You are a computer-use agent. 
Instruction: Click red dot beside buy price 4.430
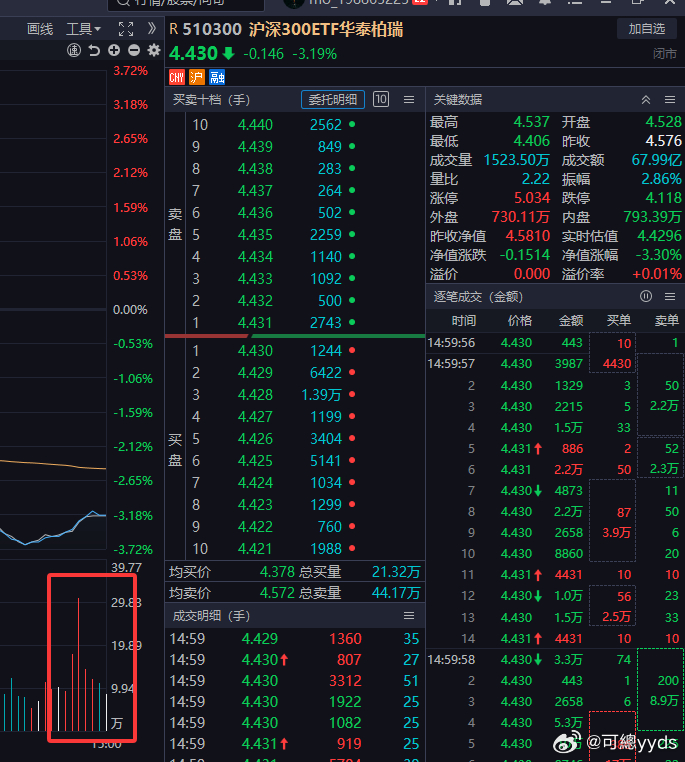352,350
